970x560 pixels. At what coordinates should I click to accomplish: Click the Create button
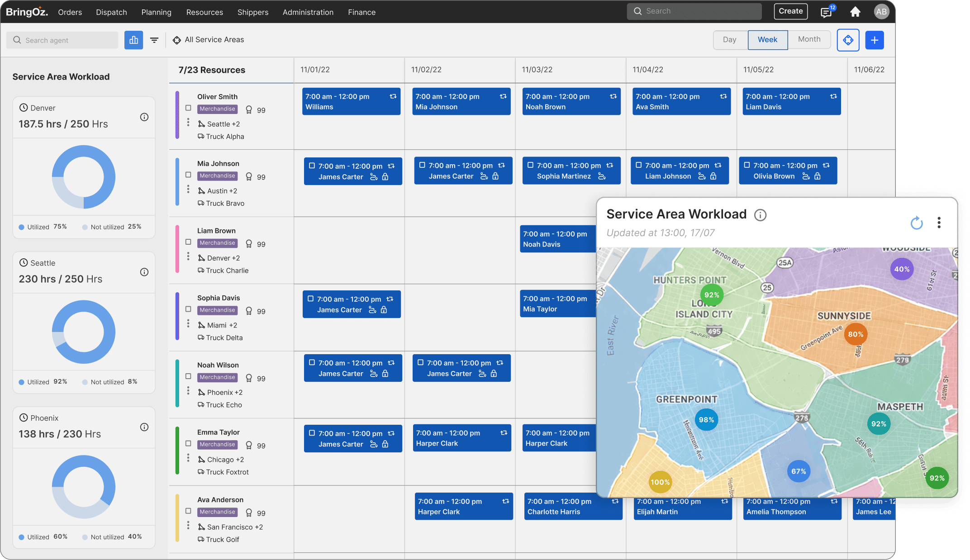tap(790, 11)
